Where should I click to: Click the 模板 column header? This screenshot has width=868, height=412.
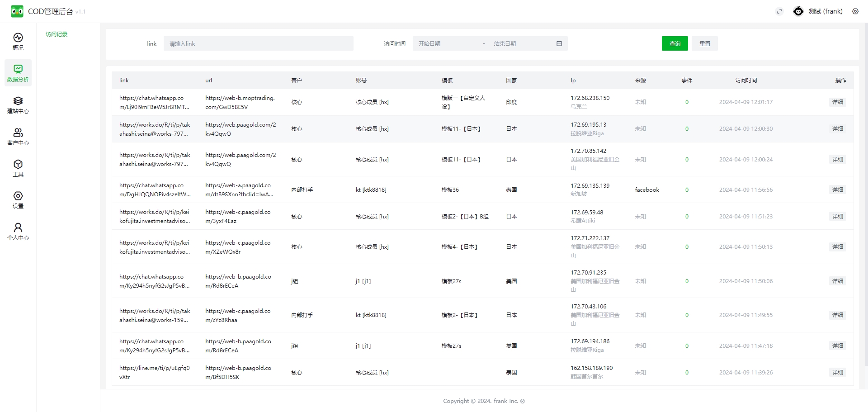pos(447,80)
